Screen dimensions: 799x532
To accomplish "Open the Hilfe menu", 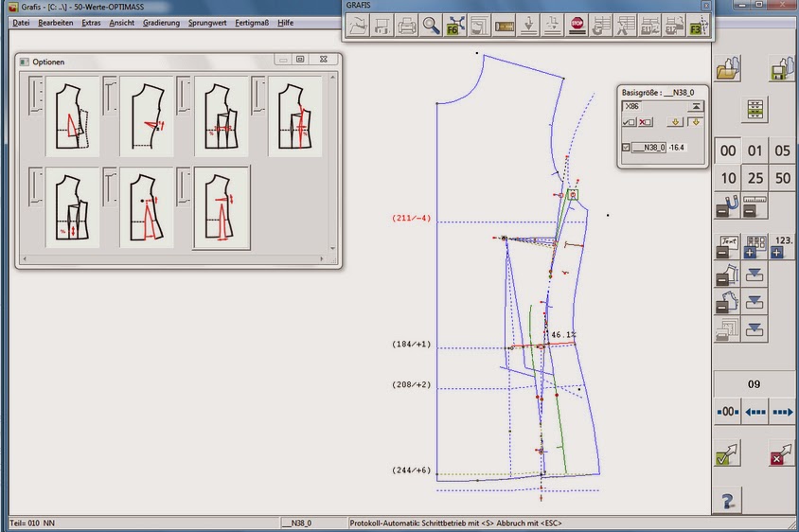I will coord(285,23).
